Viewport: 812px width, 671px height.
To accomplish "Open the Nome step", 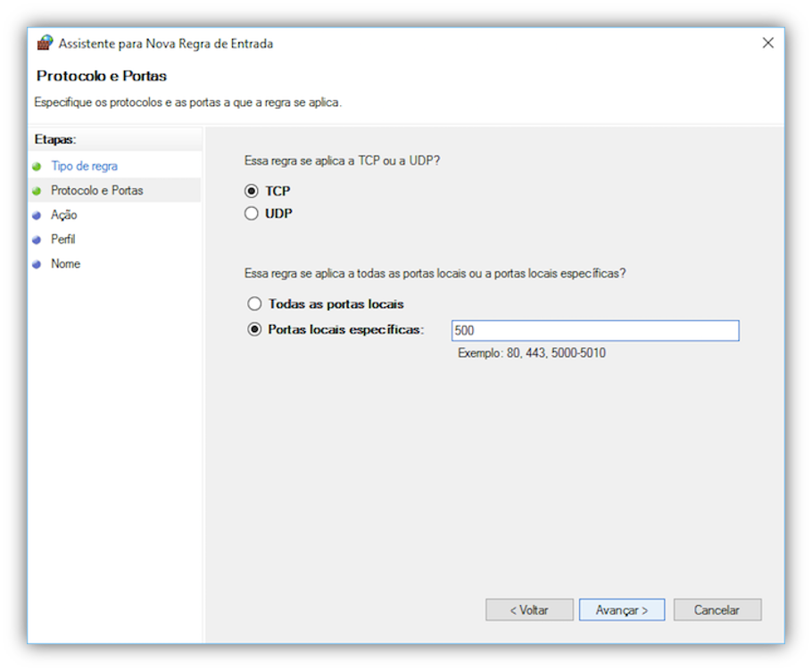I will click(66, 264).
